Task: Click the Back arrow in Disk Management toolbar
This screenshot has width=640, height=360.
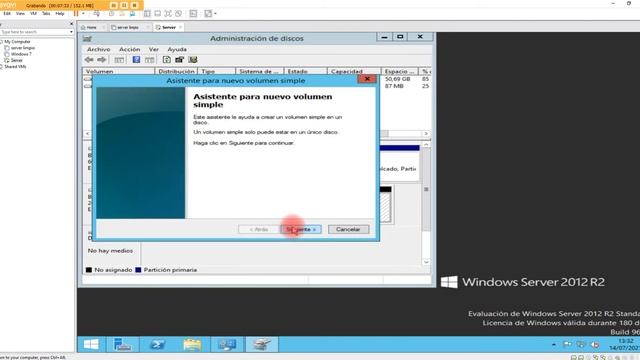Action: pos(89,60)
